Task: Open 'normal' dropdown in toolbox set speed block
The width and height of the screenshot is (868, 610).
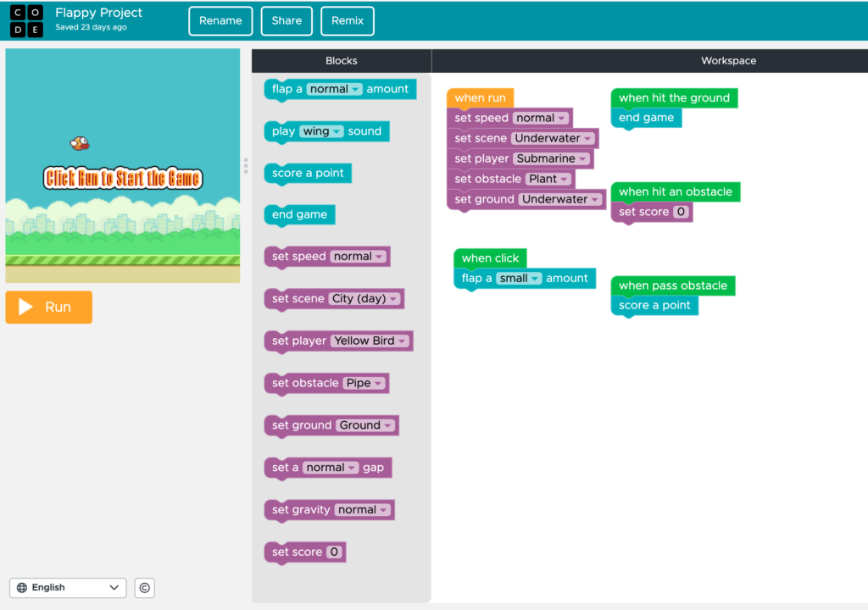Action: point(358,257)
